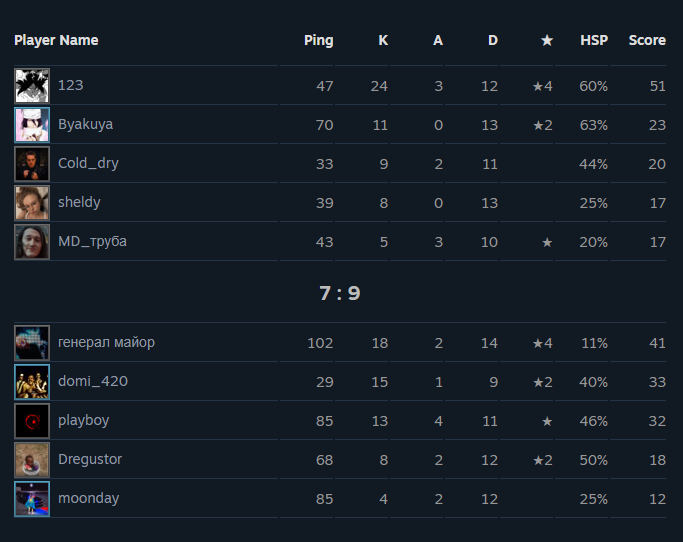
Task: Click the HSP column header
Action: tap(593, 41)
